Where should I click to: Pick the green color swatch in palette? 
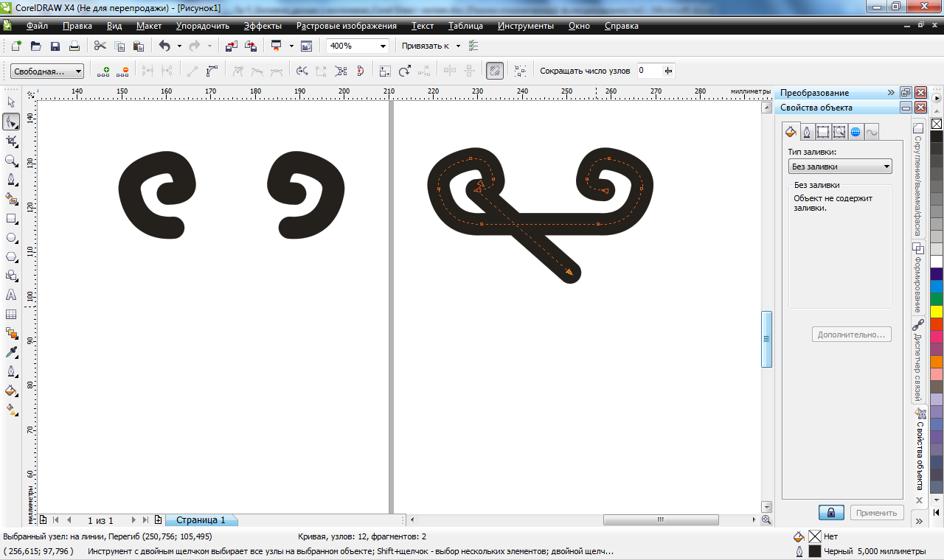click(x=937, y=299)
